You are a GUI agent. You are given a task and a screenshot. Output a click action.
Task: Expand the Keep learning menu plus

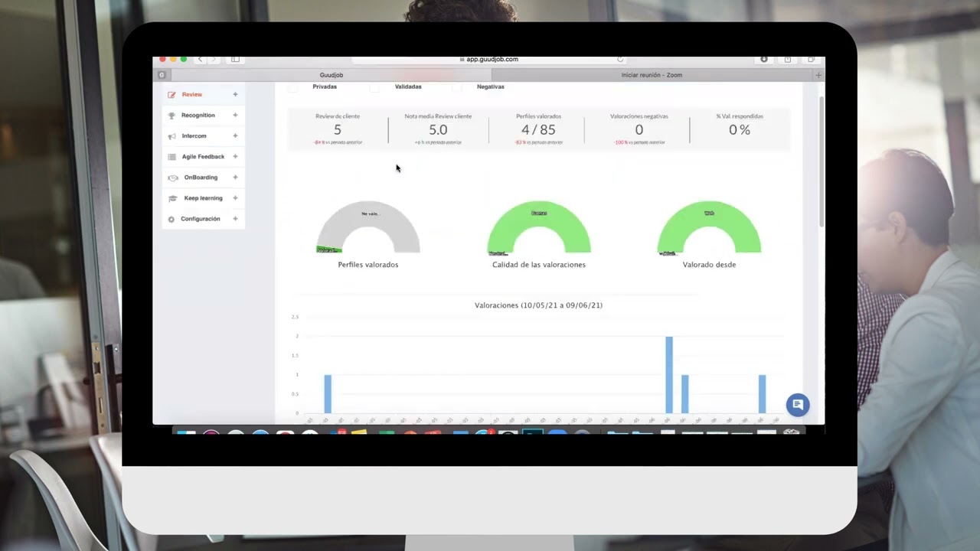(x=235, y=198)
